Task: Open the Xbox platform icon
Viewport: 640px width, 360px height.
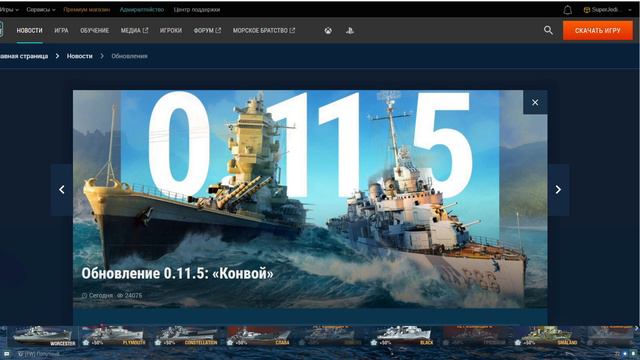Action: [x=328, y=31]
